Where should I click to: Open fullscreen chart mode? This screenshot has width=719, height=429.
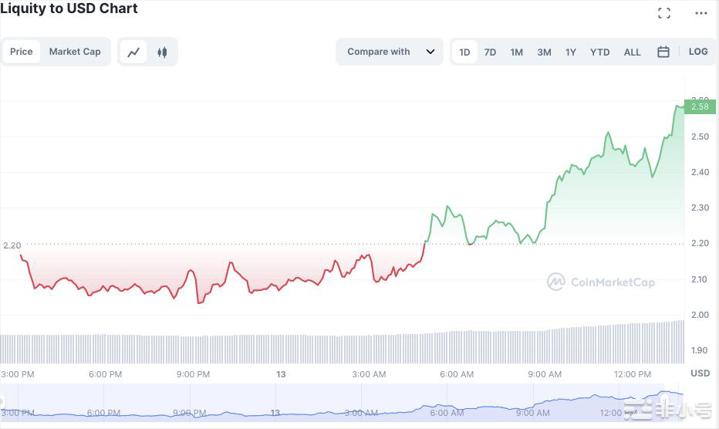[x=664, y=13]
